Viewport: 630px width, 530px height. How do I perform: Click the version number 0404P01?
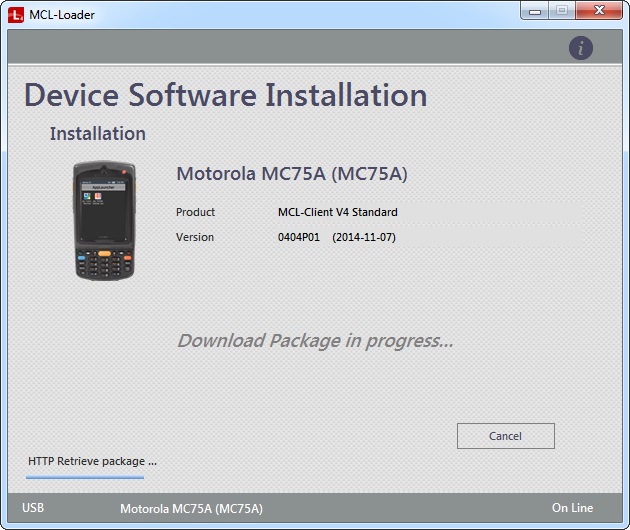298,237
